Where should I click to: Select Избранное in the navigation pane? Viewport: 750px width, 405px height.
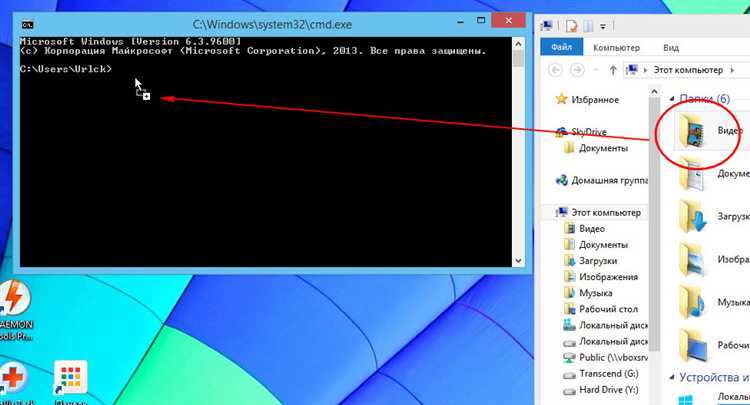click(595, 99)
